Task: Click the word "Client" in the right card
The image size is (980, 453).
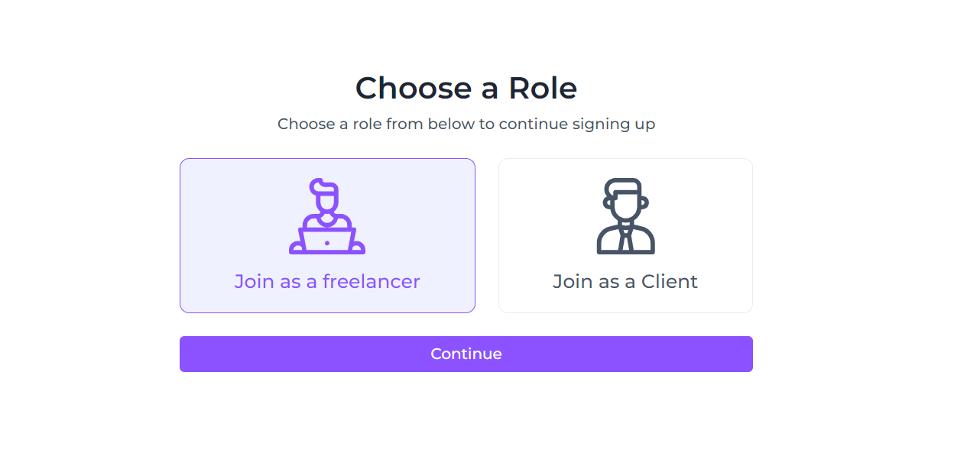Action: coord(670,281)
